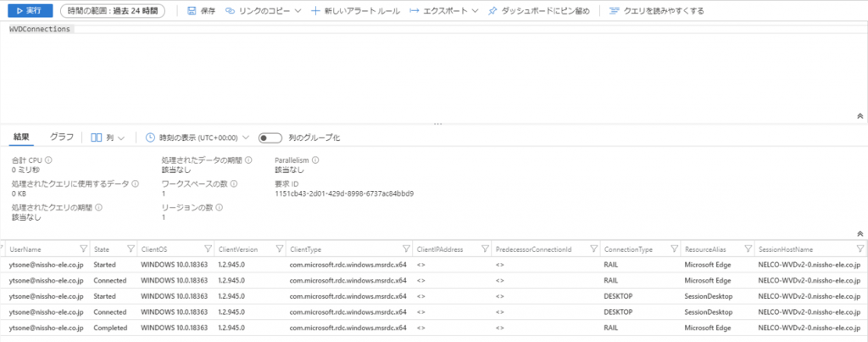Show info for 処理されたクエリの期間
This screenshot has width=868, height=342.
point(99,207)
